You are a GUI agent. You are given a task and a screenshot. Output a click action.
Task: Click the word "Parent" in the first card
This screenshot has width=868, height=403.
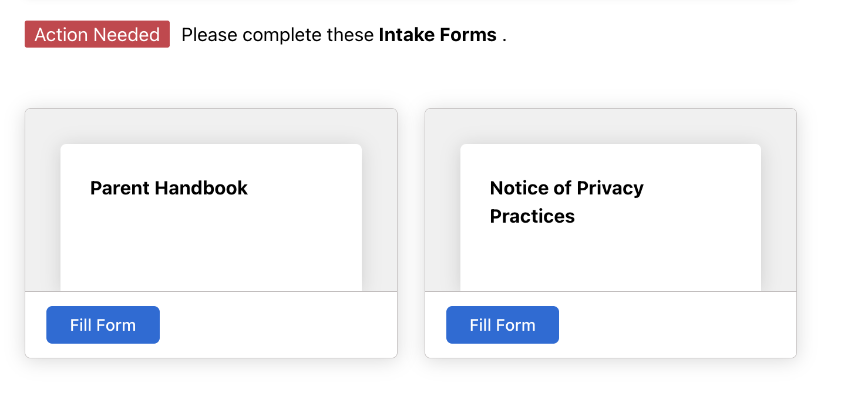pos(120,188)
